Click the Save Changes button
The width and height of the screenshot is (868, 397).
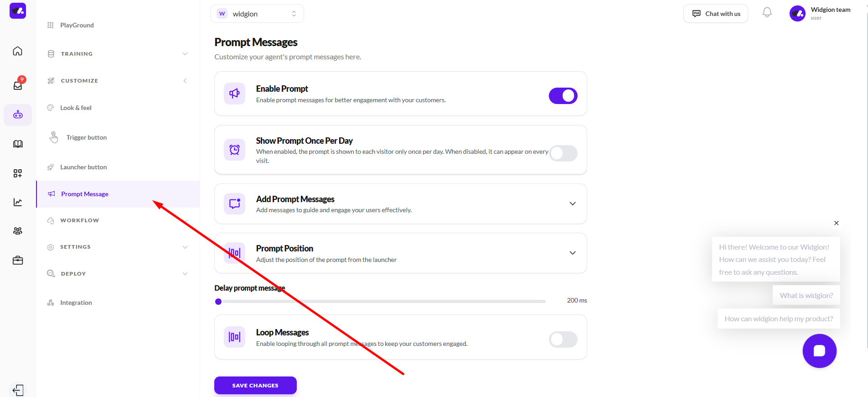point(255,385)
